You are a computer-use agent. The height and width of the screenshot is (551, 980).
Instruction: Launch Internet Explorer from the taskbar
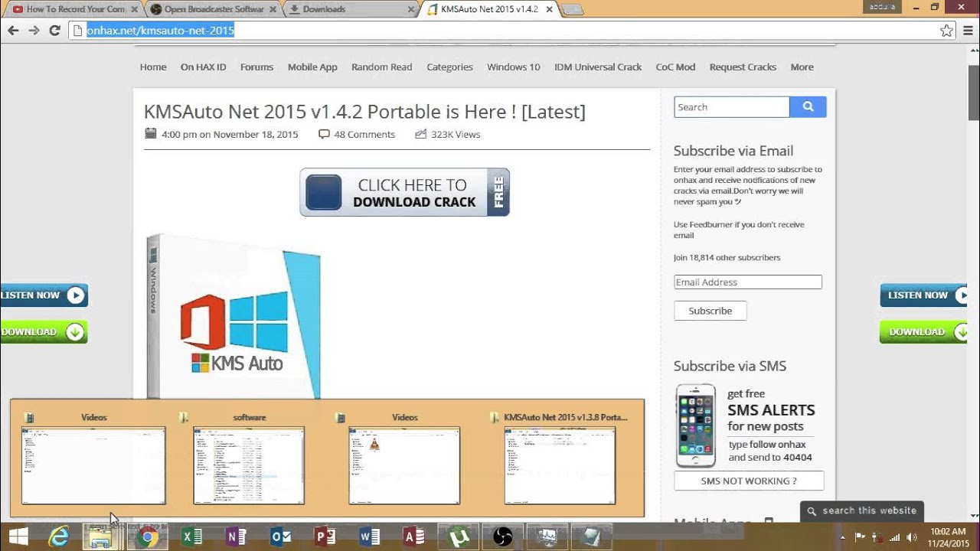click(x=59, y=537)
